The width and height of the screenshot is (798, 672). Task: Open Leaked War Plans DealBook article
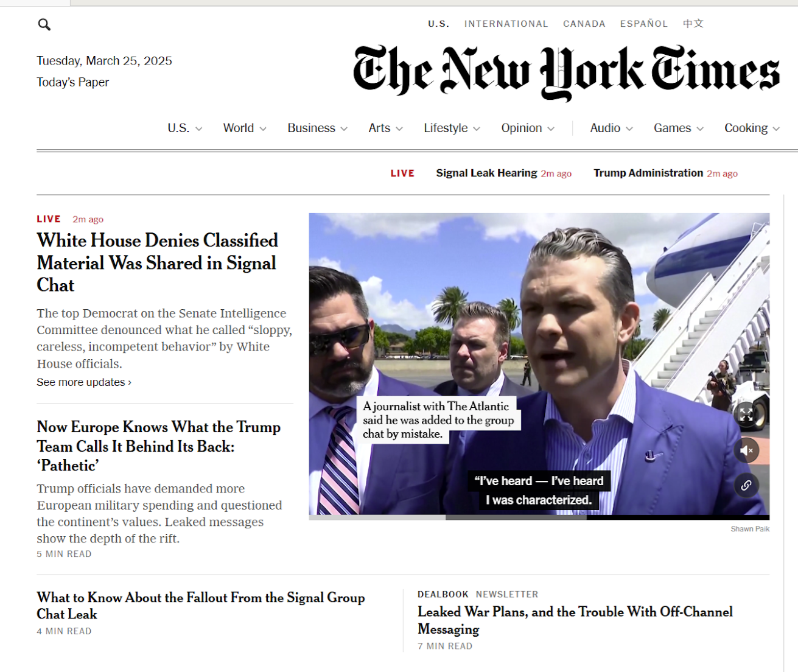pyautogui.click(x=575, y=620)
